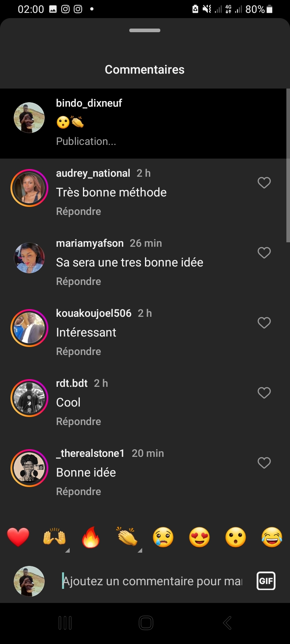Insert the red heart emoji
The height and width of the screenshot is (644, 290).
point(18,537)
